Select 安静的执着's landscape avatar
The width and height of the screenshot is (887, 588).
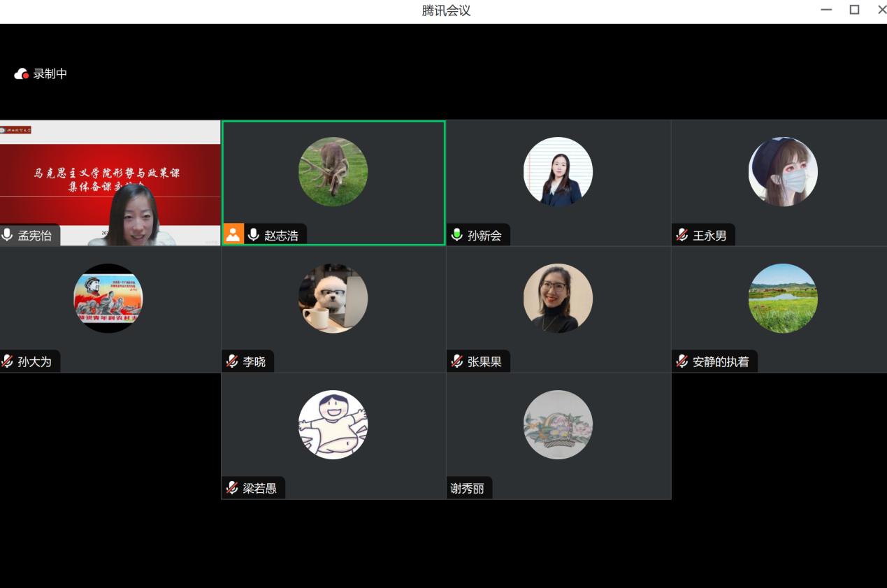click(x=783, y=298)
